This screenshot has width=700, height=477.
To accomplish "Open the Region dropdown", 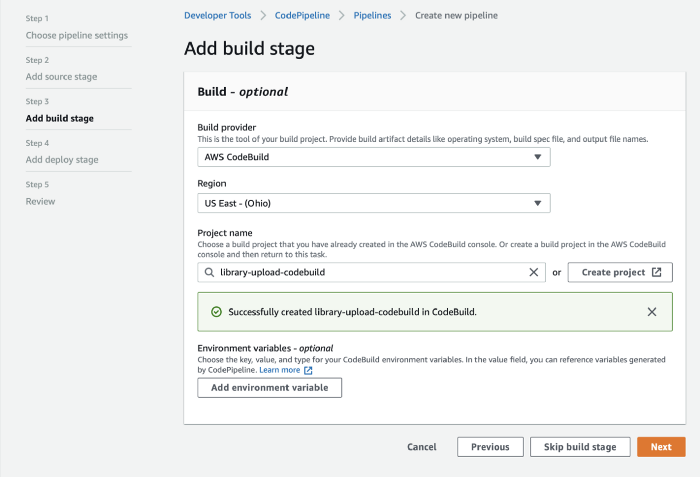I will coord(374,203).
